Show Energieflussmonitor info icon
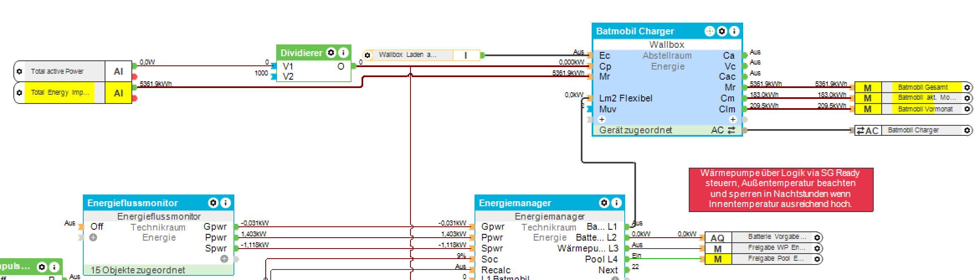The image size is (980, 280). [x=226, y=203]
